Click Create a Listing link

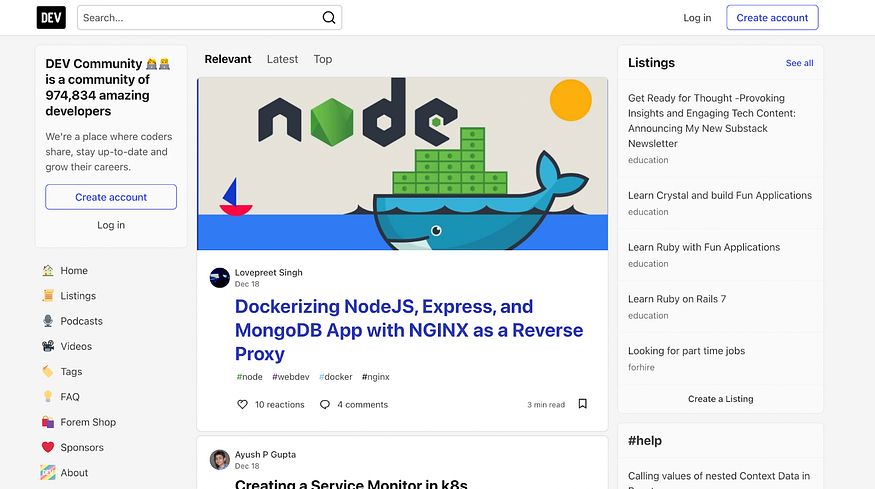point(720,399)
